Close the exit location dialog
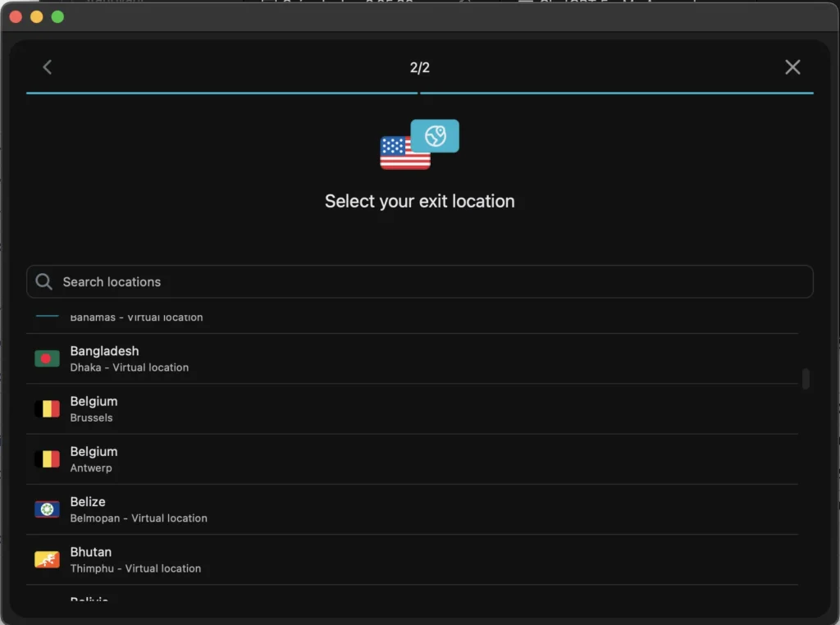The width and height of the screenshot is (840, 625). tap(792, 67)
